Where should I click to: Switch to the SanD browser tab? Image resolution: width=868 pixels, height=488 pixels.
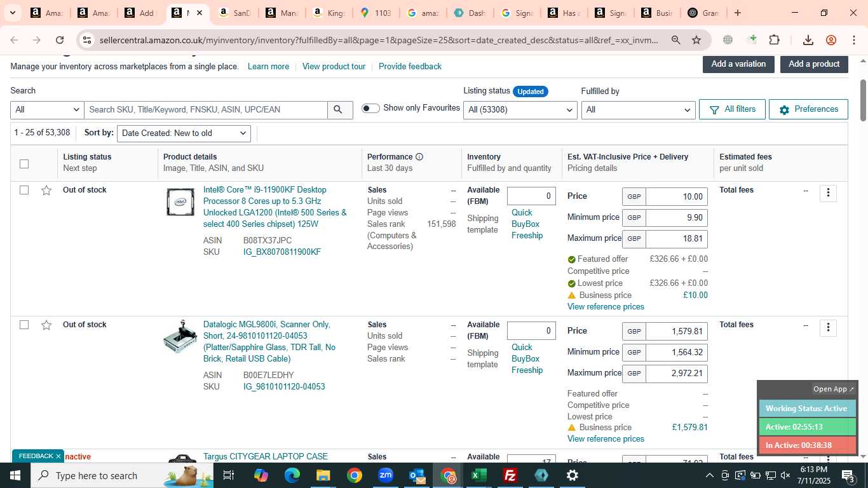[234, 13]
